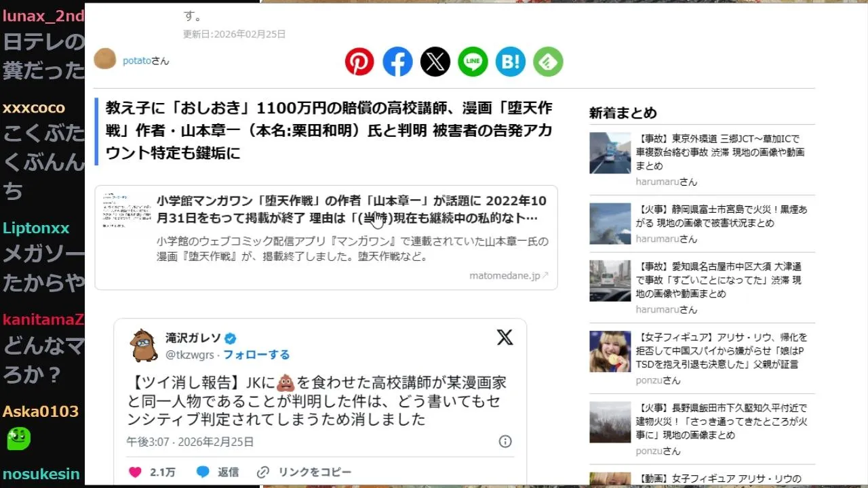The image size is (868, 488).
Task: Select chat username lunax_2nd
Action: pos(43,17)
